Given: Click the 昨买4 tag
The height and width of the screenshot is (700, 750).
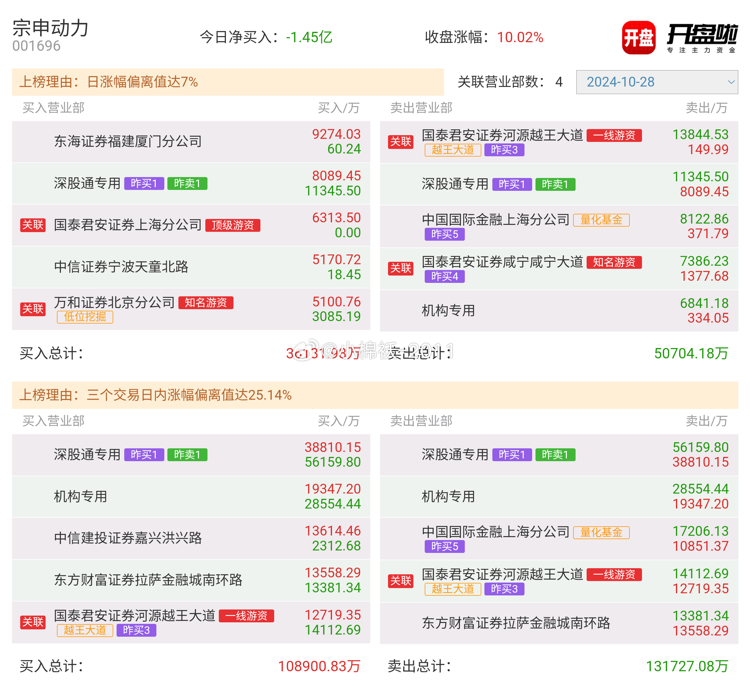Looking at the screenshot, I should tap(445, 277).
